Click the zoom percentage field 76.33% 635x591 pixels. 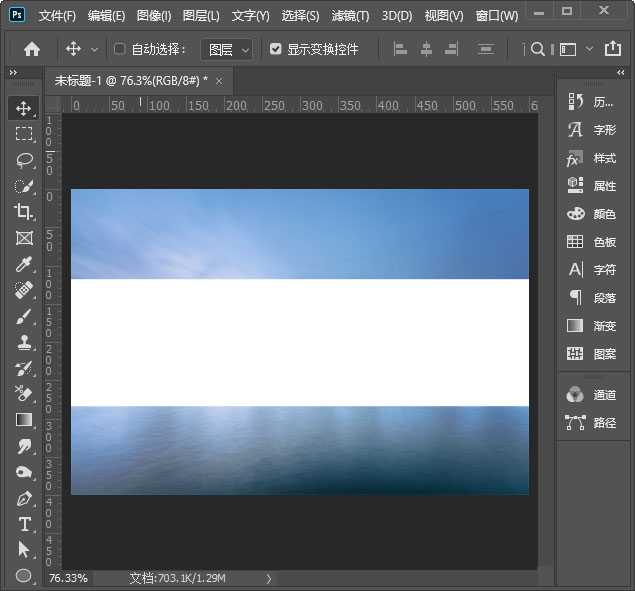point(68,578)
